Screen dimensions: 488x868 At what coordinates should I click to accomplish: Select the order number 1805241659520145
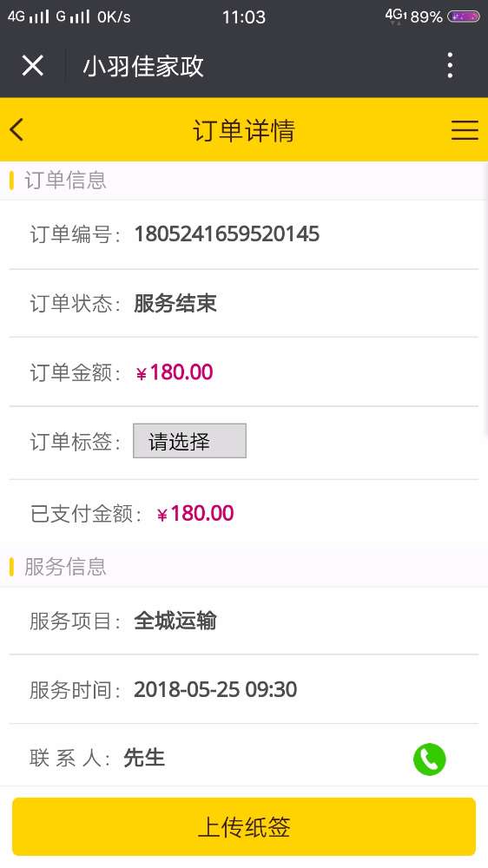coord(228,234)
